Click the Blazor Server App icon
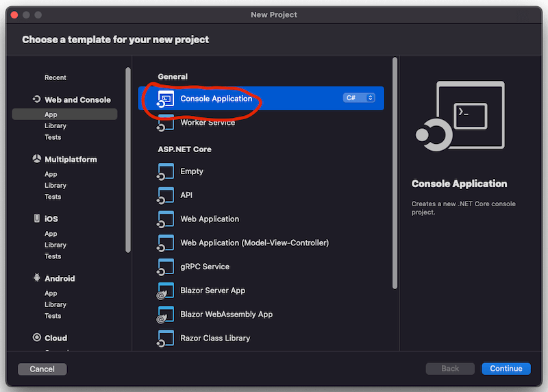Screen dimensions: 548x392 165,291
